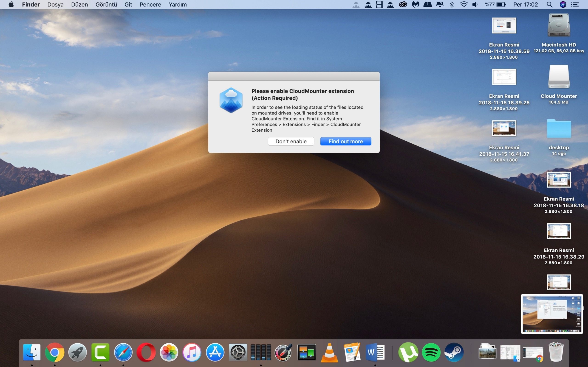
Task: Launch Spotify from the Dock
Action: point(431,352)
